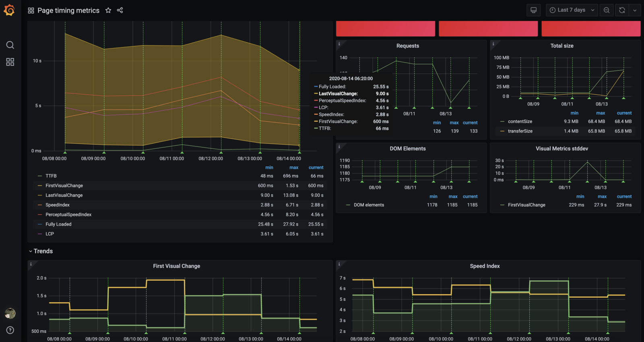This screenshot has height=342, width=644.
Task: Toggle SpeedIndex series in legend
Action: click(x=58, y=205)
